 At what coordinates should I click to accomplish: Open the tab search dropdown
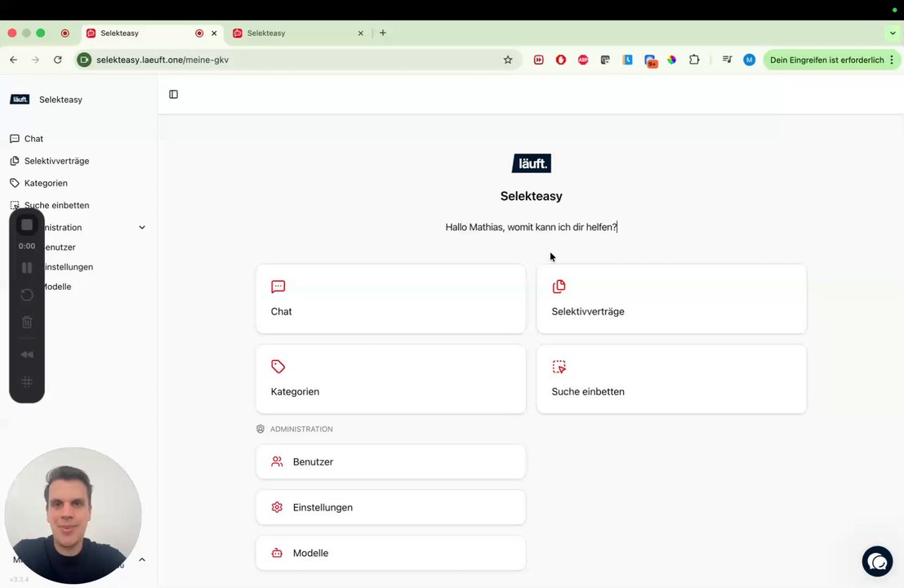coord(893,33)
